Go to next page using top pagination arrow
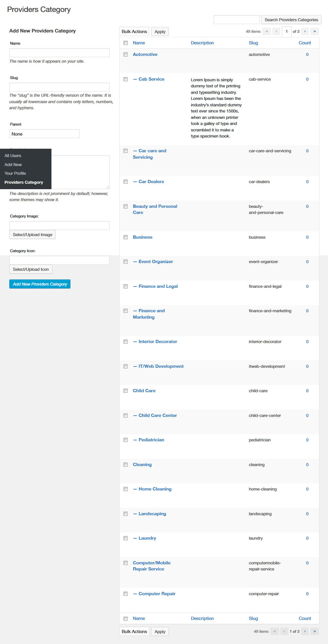Screen dimensions: 328x644 tap(305, 31)
